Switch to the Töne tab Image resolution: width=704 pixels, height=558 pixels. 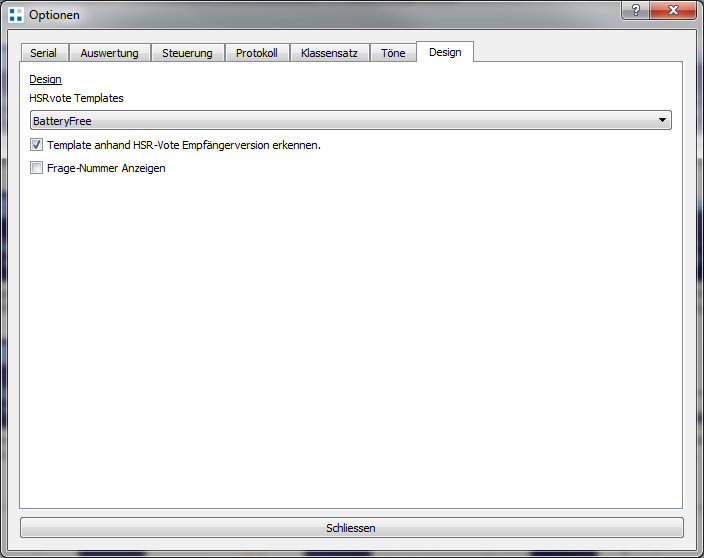coord(393,53)
